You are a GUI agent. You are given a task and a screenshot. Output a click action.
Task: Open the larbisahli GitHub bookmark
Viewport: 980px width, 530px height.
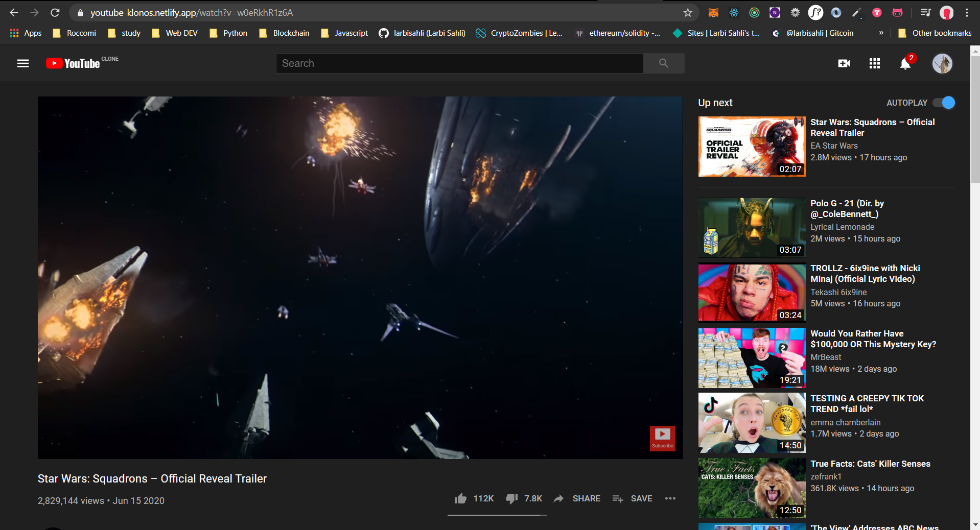point(422,33)
